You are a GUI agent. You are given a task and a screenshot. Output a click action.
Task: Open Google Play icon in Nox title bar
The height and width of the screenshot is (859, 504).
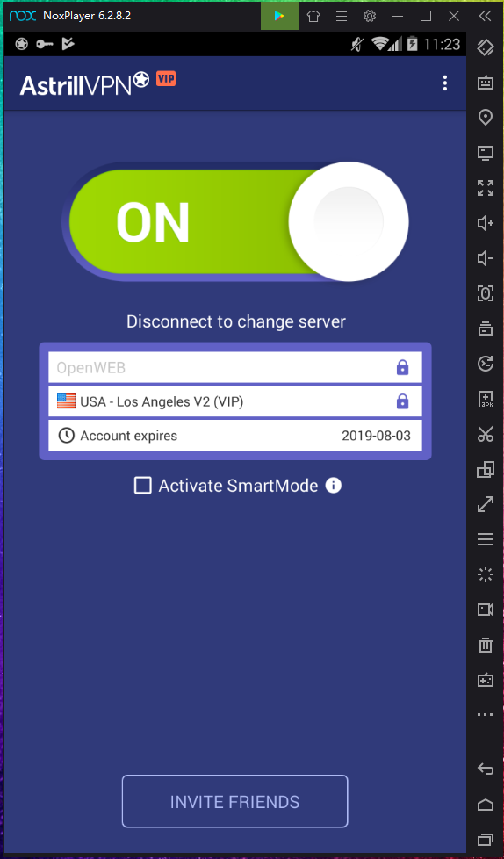(279, 16)
